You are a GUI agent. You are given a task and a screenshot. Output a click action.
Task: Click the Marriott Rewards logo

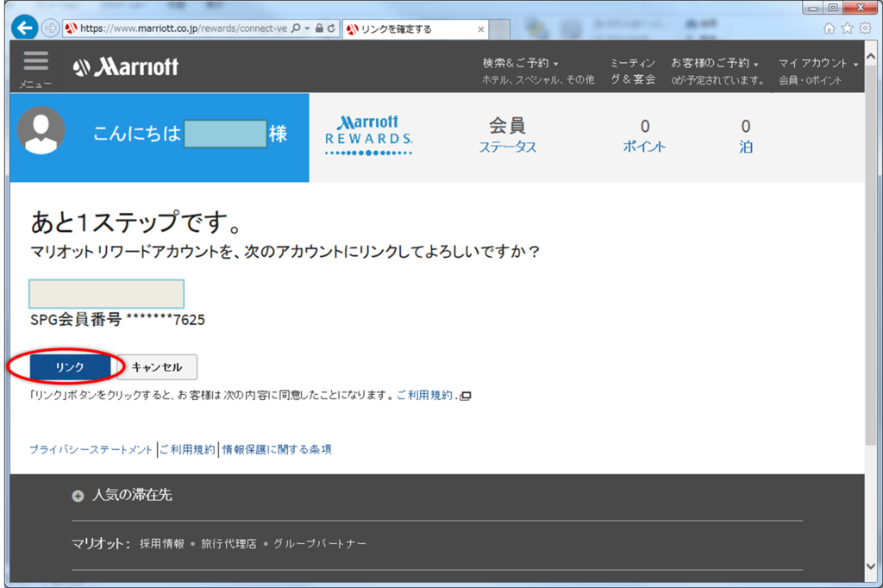(x=369, y=135)
